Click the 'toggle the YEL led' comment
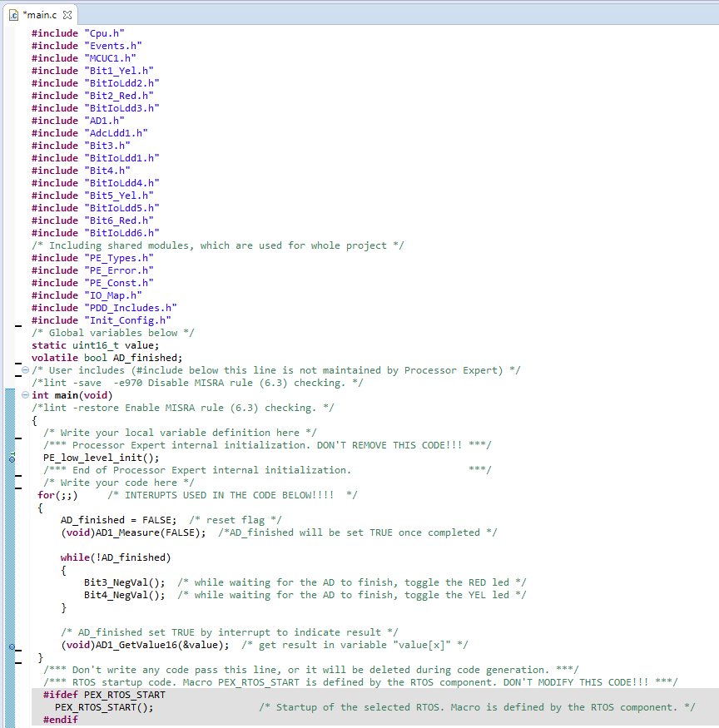 pyautogui.click(x=352, y=595)
